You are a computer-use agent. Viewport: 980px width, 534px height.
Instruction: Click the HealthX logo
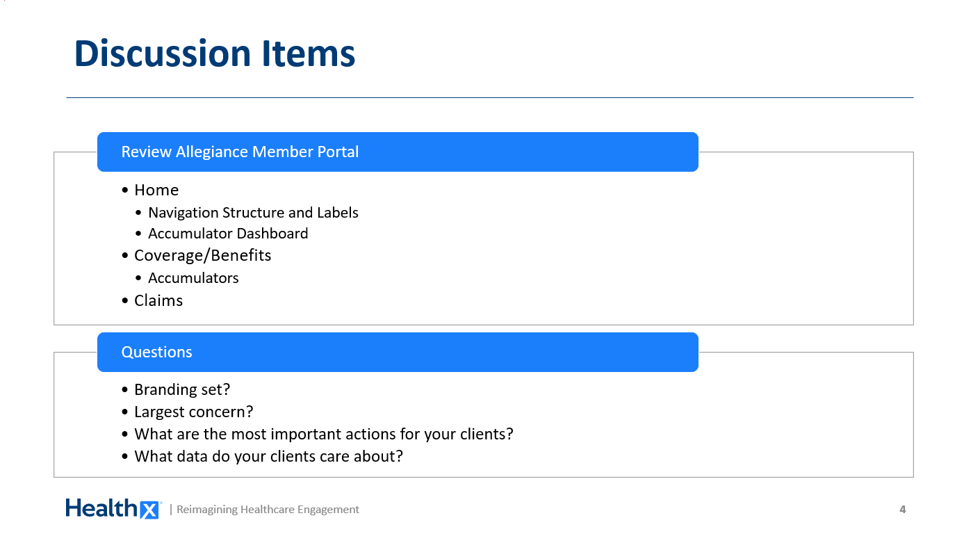114,508
